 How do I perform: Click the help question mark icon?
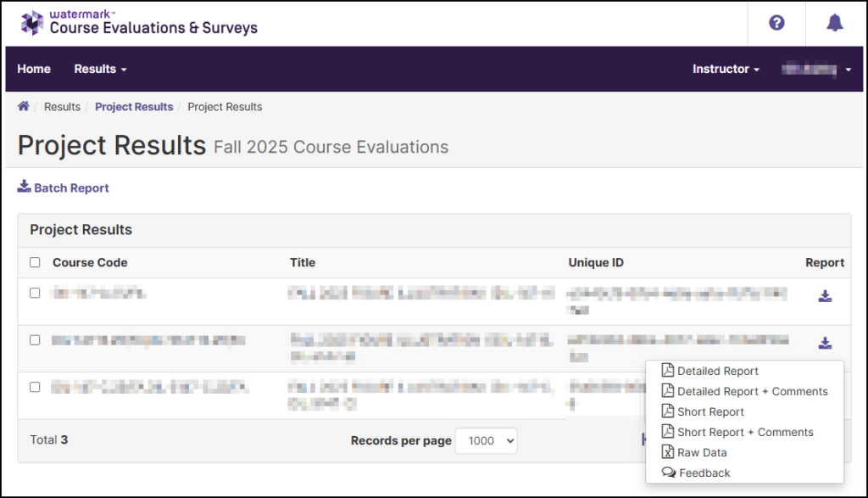coord(776,23)
